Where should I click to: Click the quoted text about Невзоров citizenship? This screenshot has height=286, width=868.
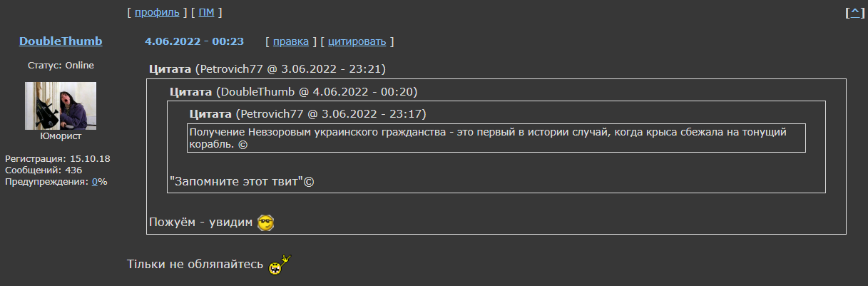pos(496,138)
